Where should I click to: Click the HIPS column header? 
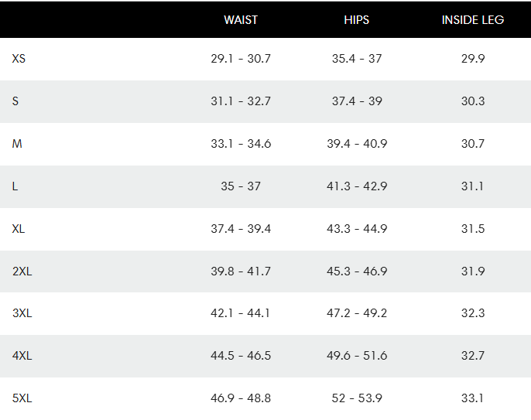point(357,20)
